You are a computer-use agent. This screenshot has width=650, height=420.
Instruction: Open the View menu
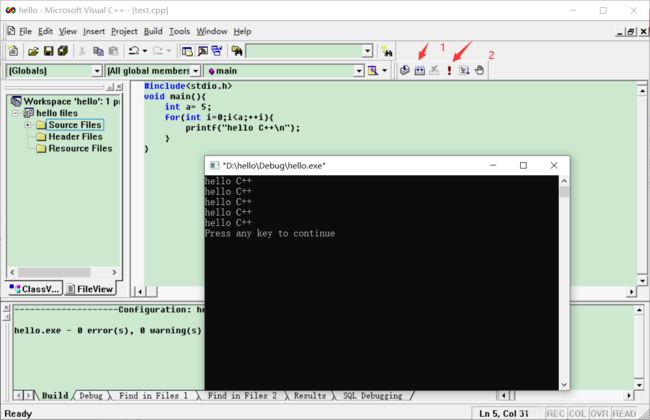(68, 32)
